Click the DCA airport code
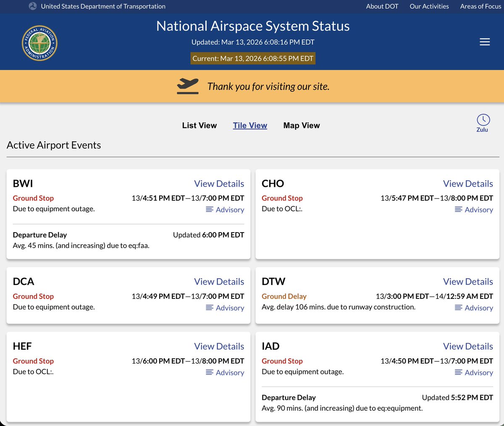 coord(24,282)
